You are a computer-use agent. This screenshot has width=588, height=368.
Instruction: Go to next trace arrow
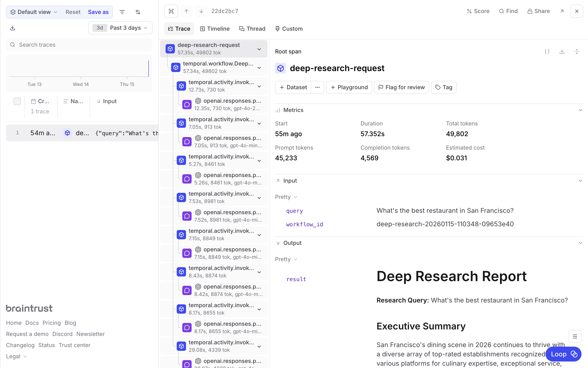pyautogui.click(x=201, y=11)
